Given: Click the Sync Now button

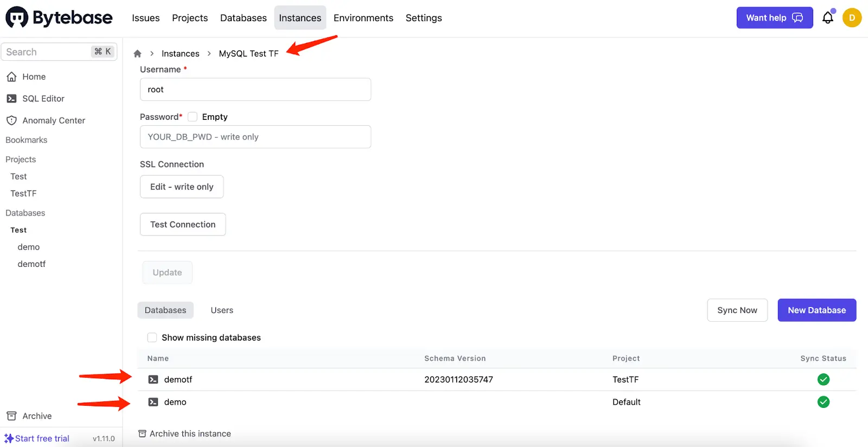Looking at the screenshot, I should pos(737,310).
